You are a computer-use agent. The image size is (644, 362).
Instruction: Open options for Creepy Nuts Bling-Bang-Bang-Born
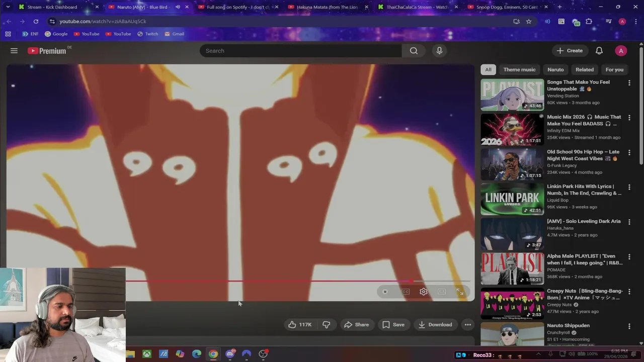[629, 291]
